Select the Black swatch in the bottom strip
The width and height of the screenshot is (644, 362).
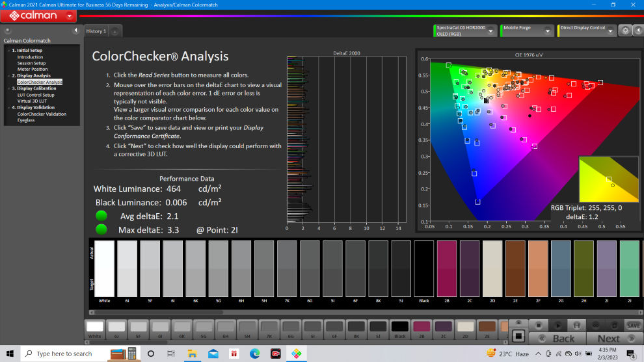coord(399,329)
